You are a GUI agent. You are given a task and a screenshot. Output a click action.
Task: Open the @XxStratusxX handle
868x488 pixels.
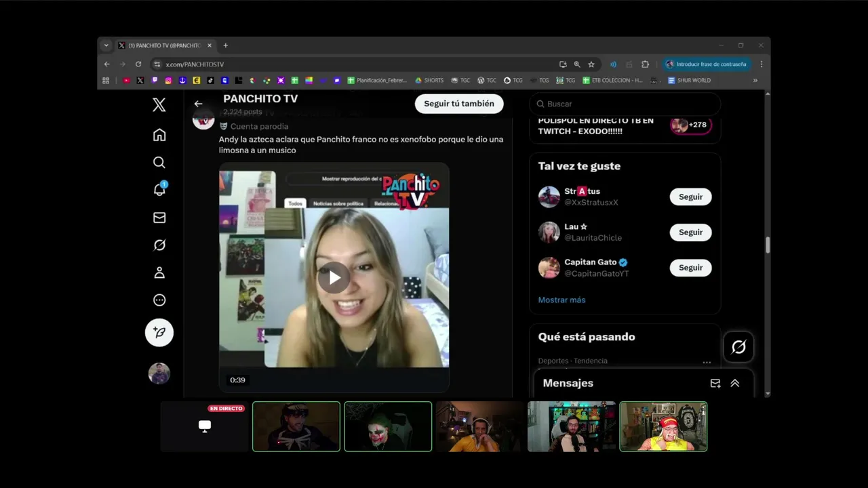[x=591, y=203]
